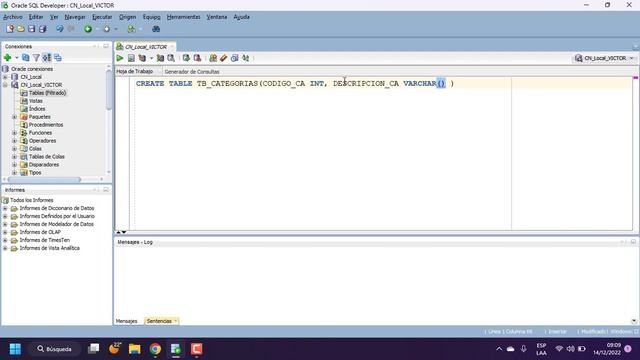Expand the Paquetes tree node
Viewport: 640px width, 360px height.
[15, 117]
